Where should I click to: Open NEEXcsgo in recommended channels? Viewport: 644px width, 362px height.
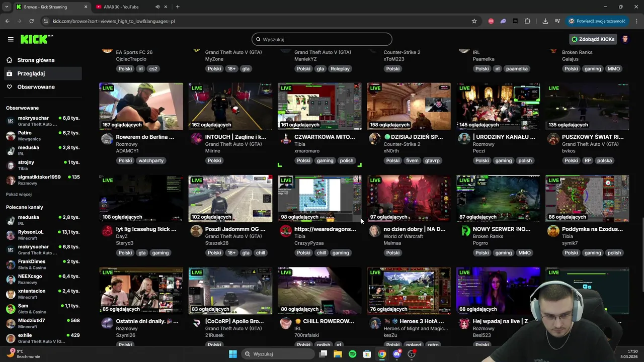click(x=43, y=279)
